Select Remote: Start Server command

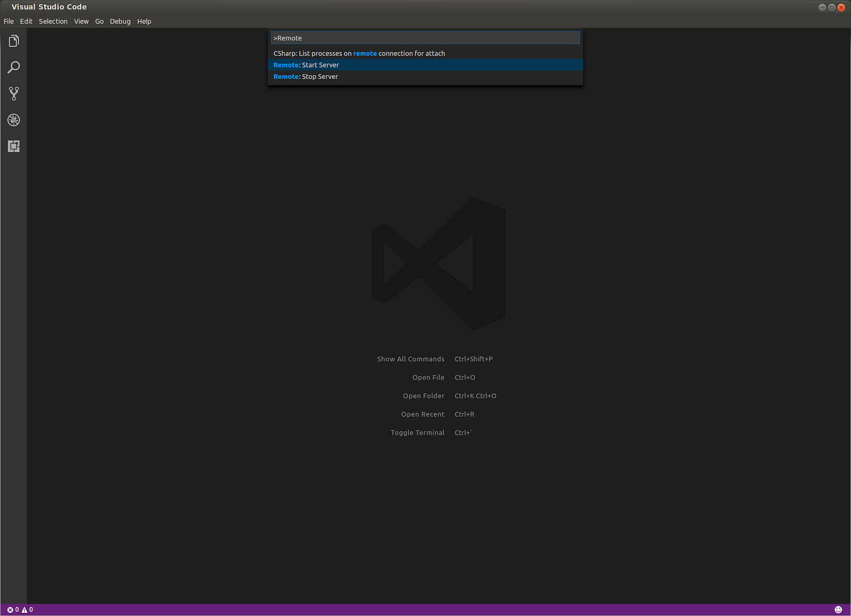pyautogui.click(x=425, y=65)
